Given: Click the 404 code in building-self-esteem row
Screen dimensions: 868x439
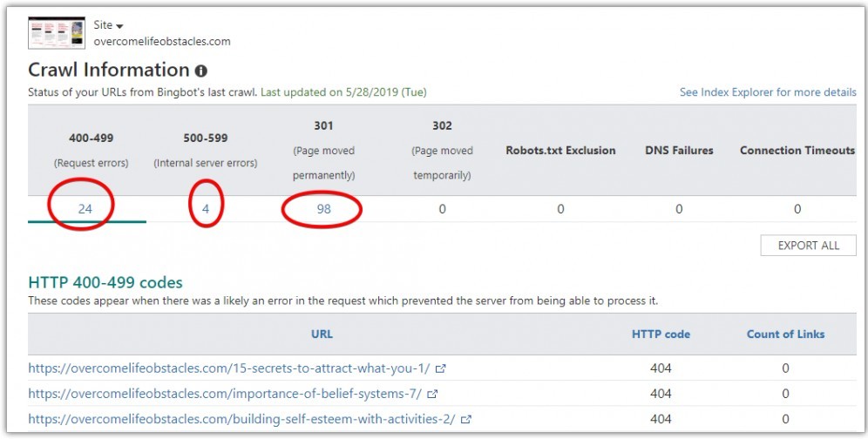Looking at the screenshot, I should click(x=661, y=420).
